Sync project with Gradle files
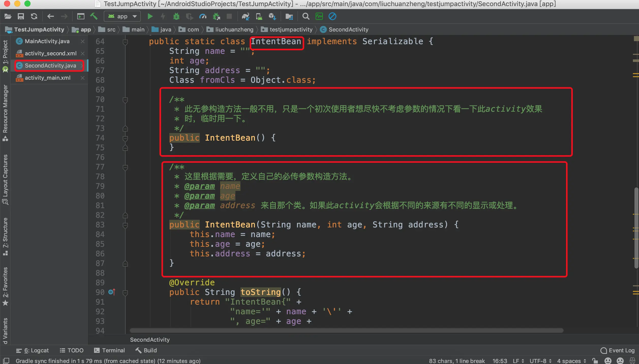 pos(246,16)
